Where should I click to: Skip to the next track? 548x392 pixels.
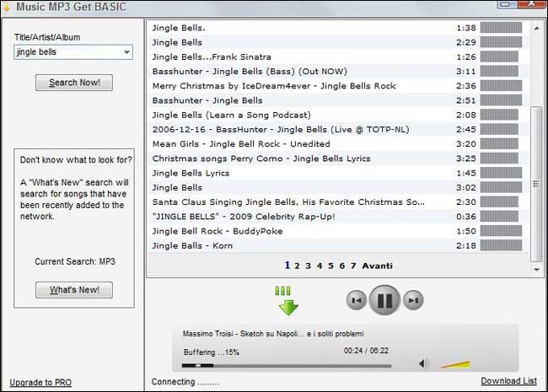pyautogui.click(x=413, y=299)
